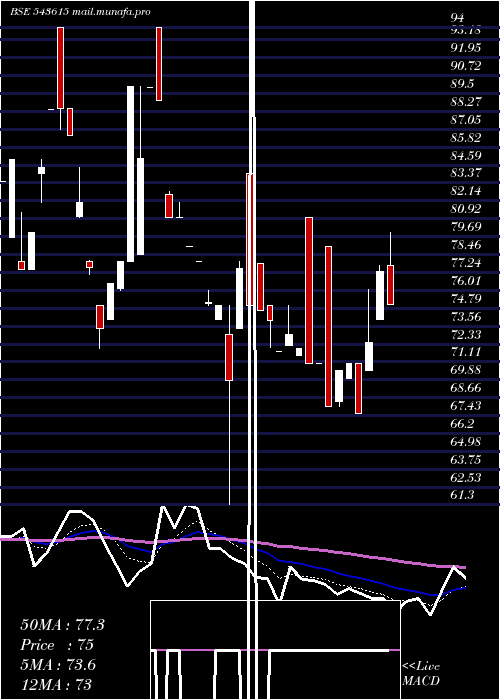The image size is (500, 700).
Task: Select the 89.5 price level label
Action: [462, 84]
